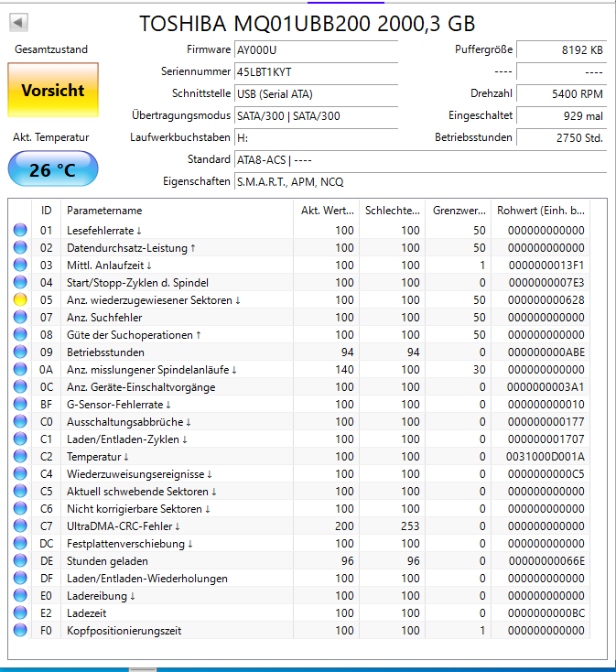Click status icon of Mittl. Anlaufzeit row
Screen dimensions: 616x672
click(20, 265)
